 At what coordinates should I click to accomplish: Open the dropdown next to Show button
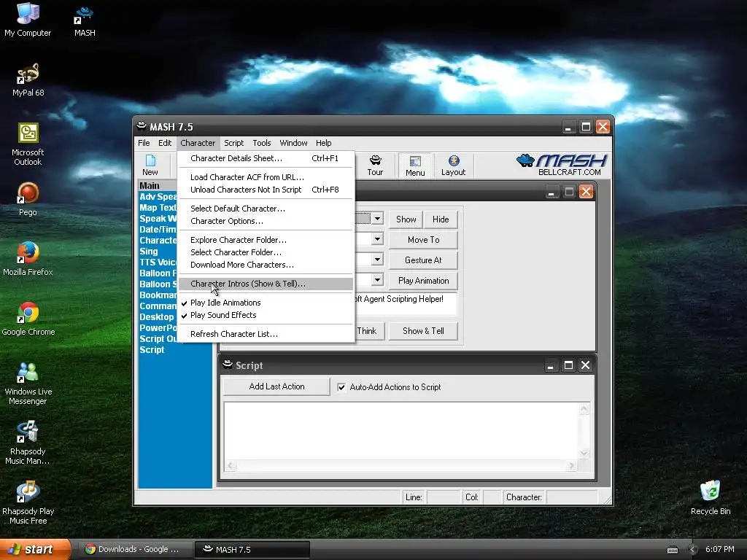click(x=377, y=219)
